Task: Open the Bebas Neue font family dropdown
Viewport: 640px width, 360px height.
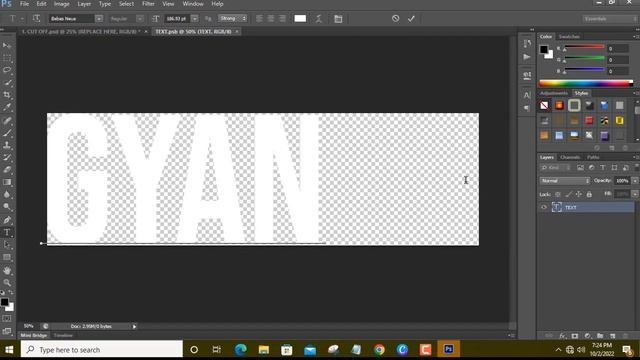Action: (x=99, y=18)
